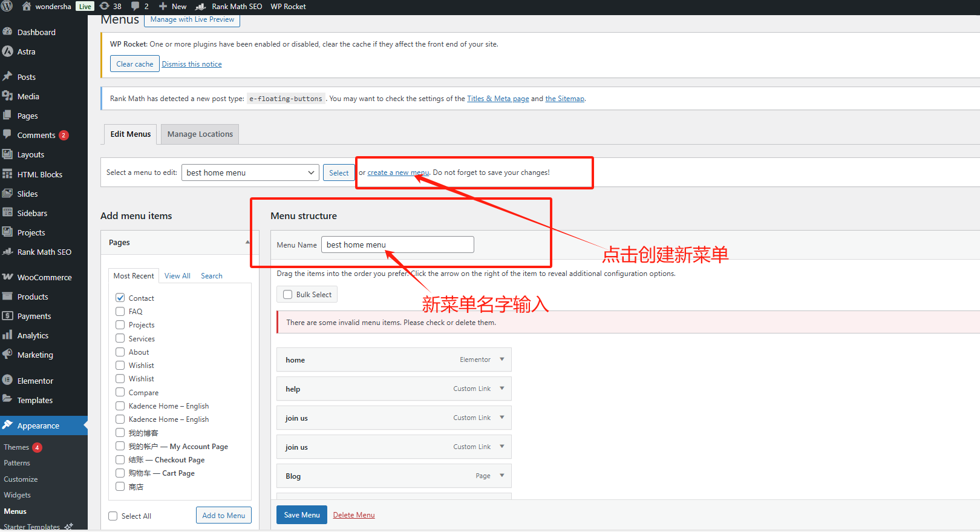The height and width of the screenshot is (532, 980).
Task: Collapse the Pages accordion panel arrow
Action: point(247,242)
